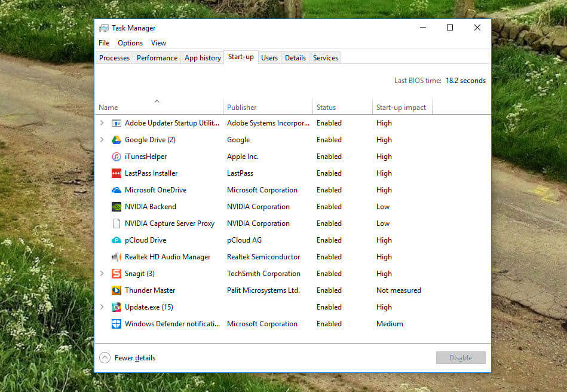Screen dimensions: 567x392
Task: Select the Realtek HD Audio Manager icon
Action: (x=117, y=256)
